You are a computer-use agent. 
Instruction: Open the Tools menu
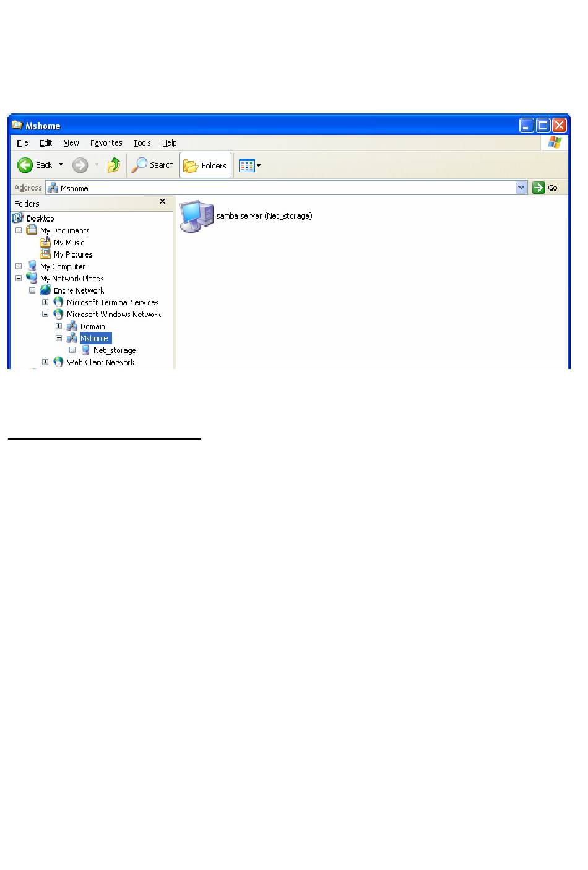[142, 142]
